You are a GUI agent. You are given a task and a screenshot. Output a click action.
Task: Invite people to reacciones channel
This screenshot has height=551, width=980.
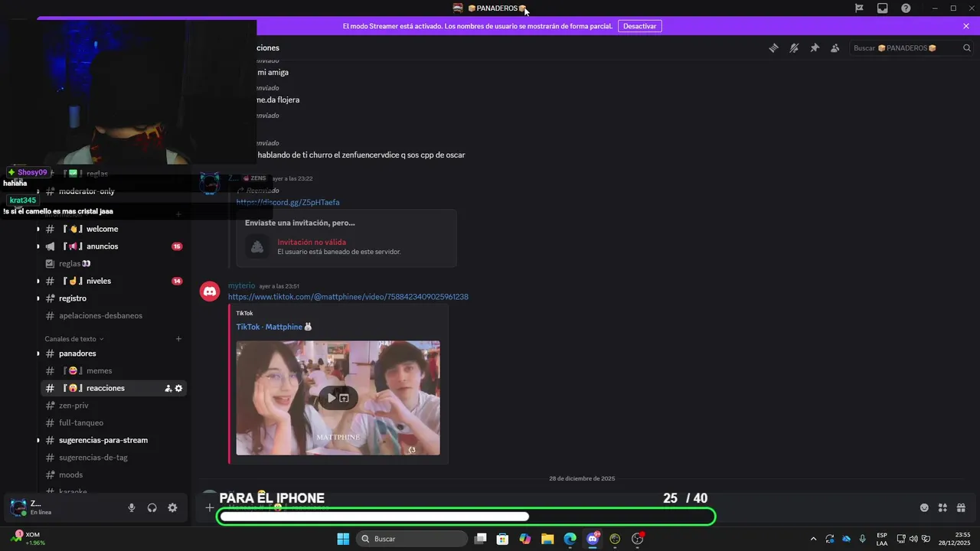pos(168,388)
